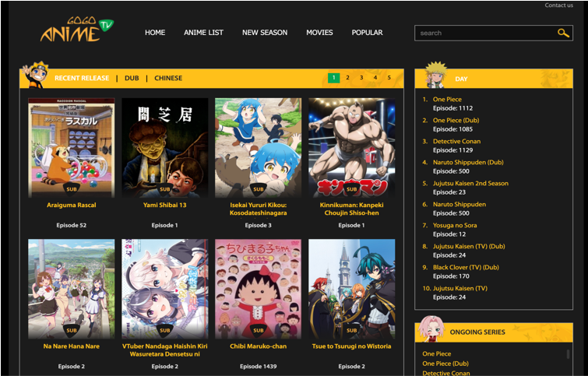The width and height of the screenshot is (588, 376).
Task: Click One Piece (Dub) in Ongoing Series
Action: 445,364
